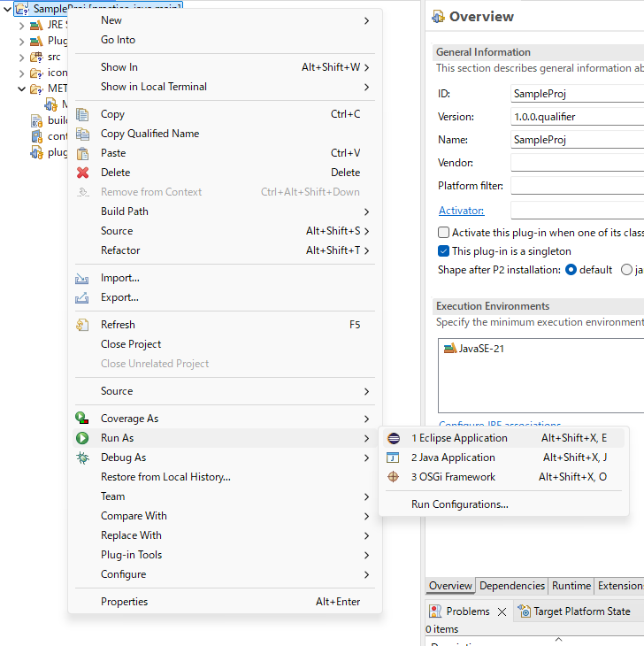Choose Go Into from context menu

coord(225,40)
